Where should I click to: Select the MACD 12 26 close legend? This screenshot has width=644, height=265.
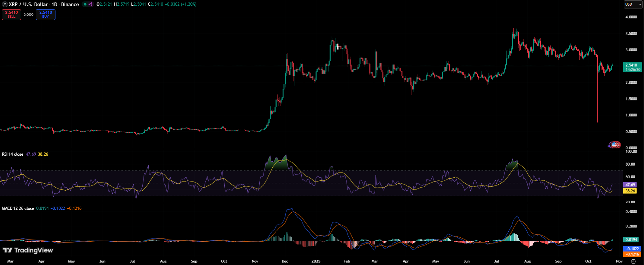(18, 208)
